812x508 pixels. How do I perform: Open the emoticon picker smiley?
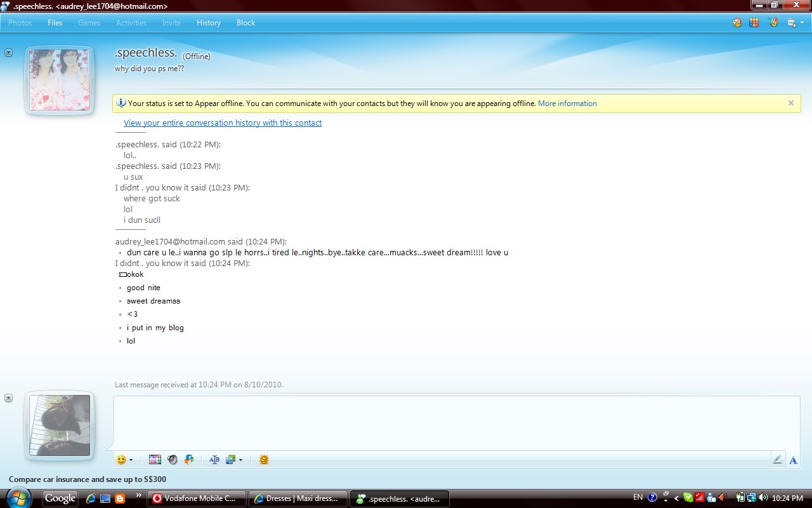click(x=121, y=460)
